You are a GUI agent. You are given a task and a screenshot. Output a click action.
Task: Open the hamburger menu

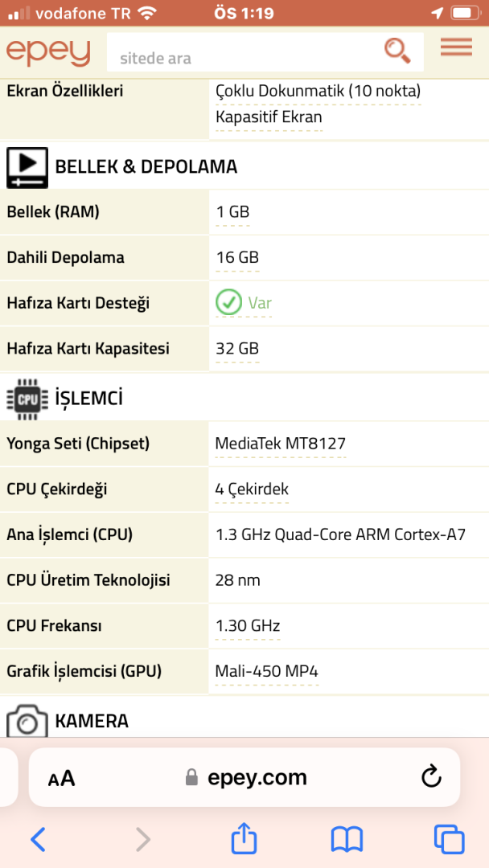[x=456, y=48]
